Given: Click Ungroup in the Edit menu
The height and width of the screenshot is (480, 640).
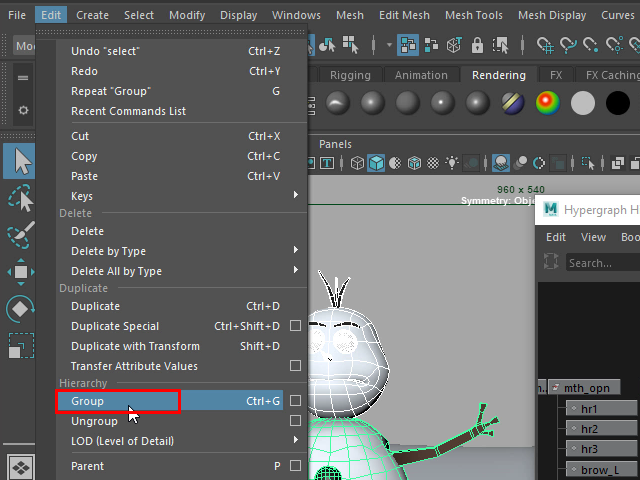Looking at the screenshot, I should (94, 421).
